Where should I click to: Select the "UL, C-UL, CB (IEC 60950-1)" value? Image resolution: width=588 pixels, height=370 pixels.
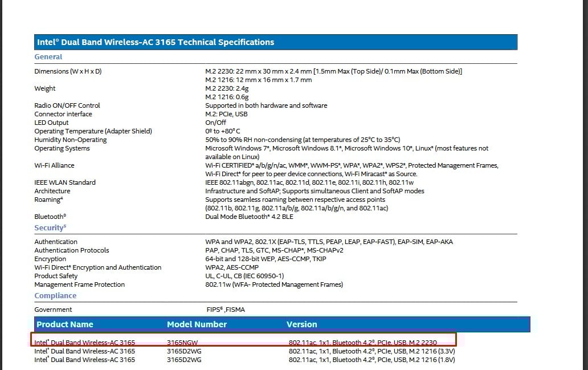tap(244, 276)
